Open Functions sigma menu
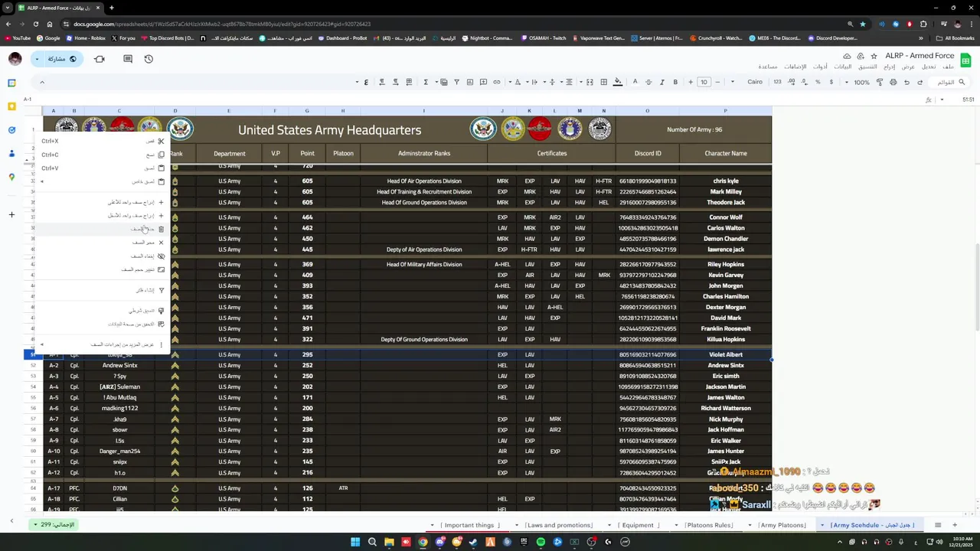Screen dimensions: 980x551 click(425, 82)
